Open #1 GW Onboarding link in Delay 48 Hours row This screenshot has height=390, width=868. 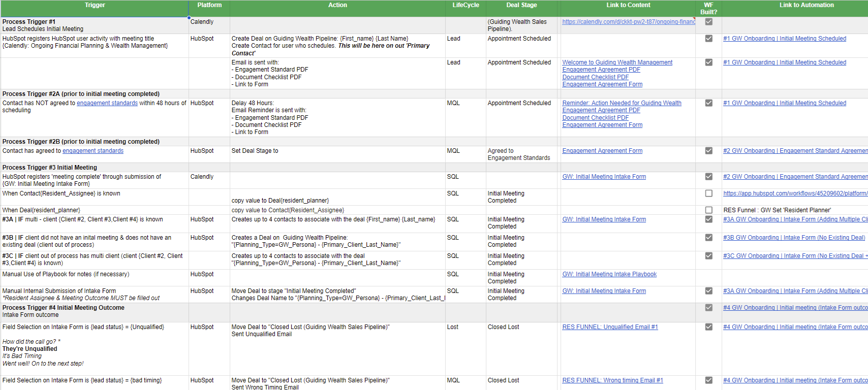(x=785, y=103)
